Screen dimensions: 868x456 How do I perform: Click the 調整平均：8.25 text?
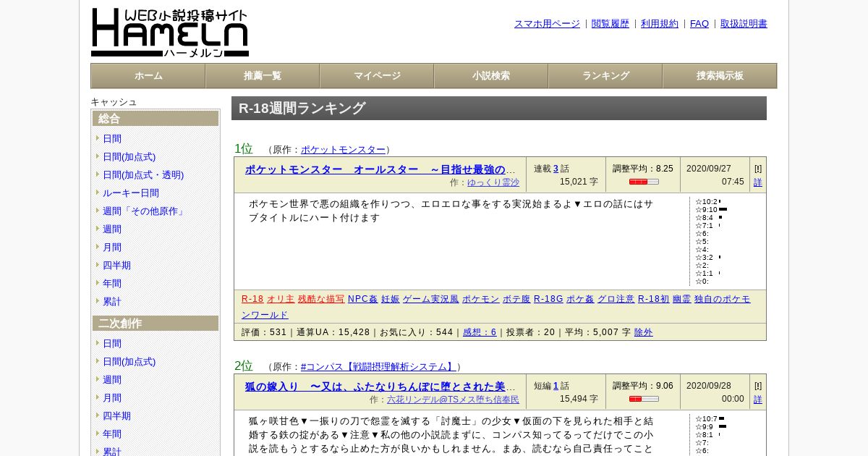[643, 169]
